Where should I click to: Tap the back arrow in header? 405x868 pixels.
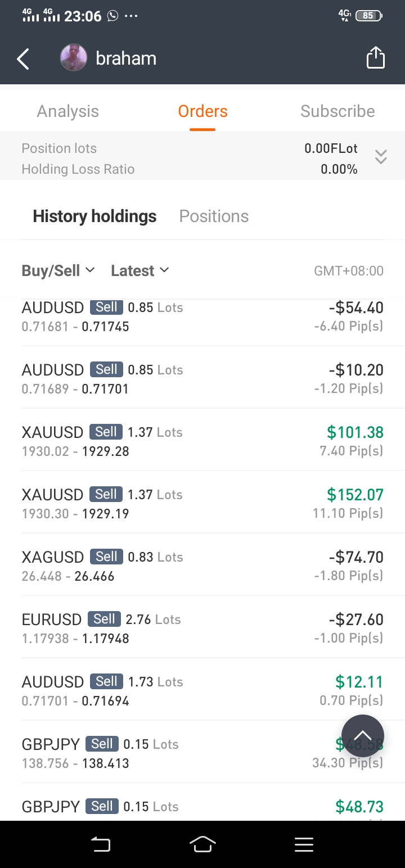point(23,58)
